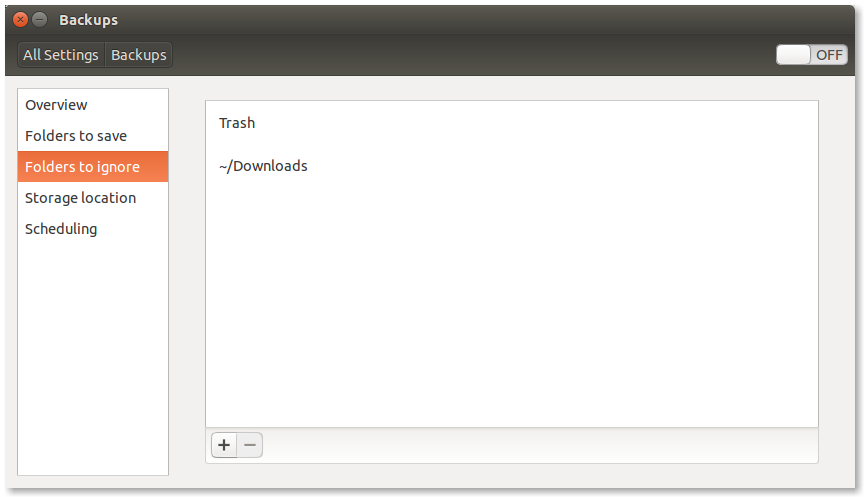Click empty header bar area beside Backups breadcrumb

474,55
